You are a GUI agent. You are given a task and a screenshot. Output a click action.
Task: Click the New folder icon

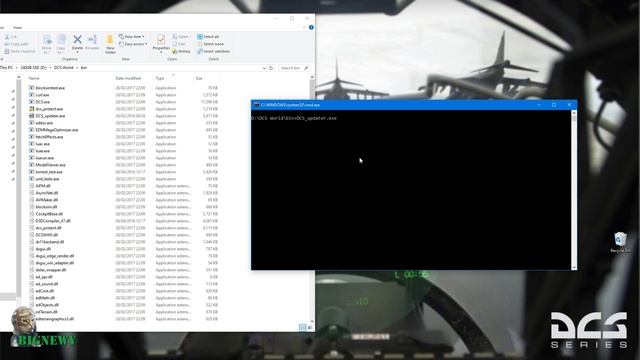[x=110, y=40]
